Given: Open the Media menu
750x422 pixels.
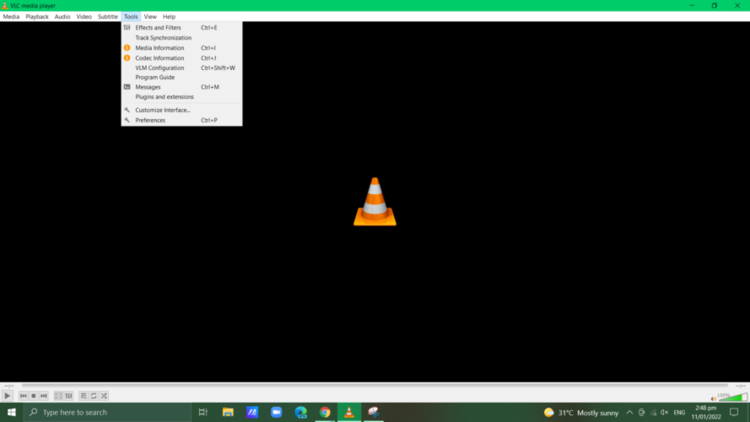Looking at the screenshot, I should pos(11,16).
